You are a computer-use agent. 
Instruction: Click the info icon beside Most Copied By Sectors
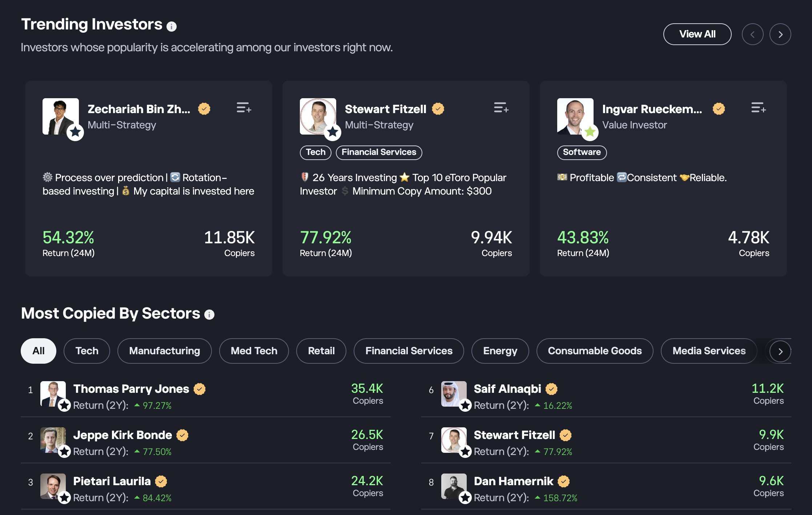point(209,315)
